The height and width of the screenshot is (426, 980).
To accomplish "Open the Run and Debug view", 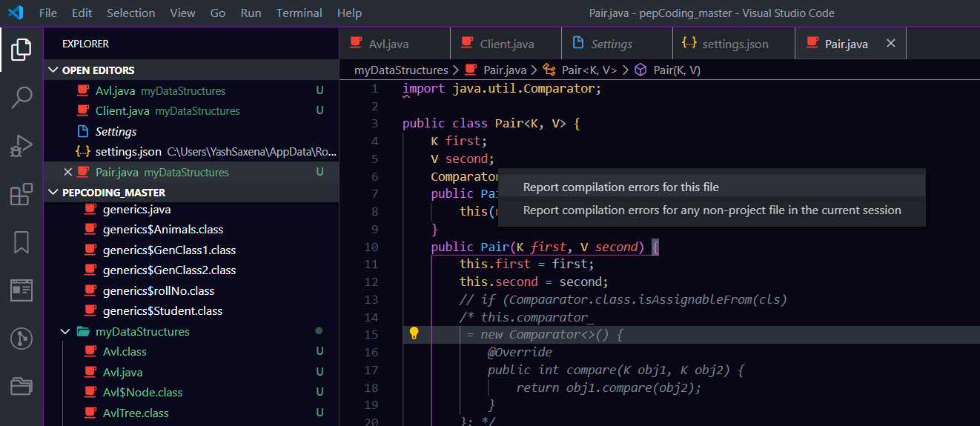I will pos(21,146).
